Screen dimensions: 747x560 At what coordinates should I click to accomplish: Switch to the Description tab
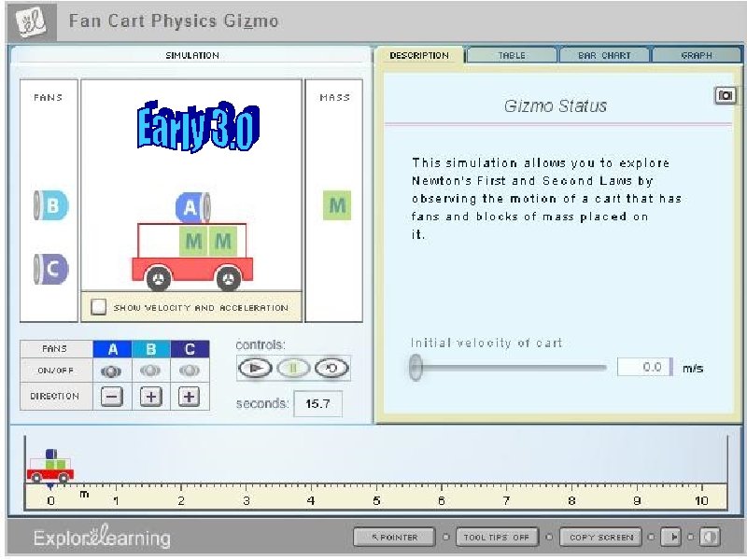click(419, 55)
